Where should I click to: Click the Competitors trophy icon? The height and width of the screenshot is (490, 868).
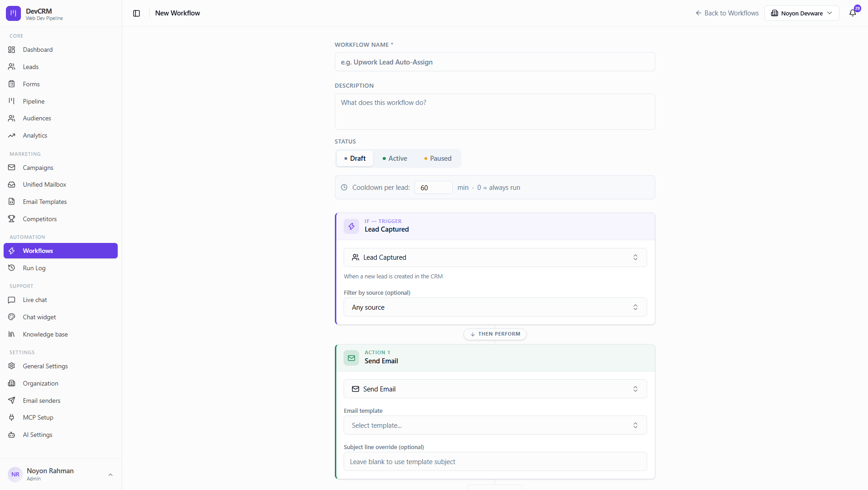(12, 219)
